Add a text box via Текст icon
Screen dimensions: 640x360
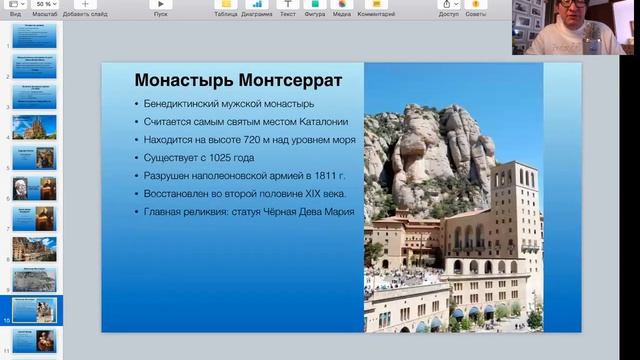287,4
